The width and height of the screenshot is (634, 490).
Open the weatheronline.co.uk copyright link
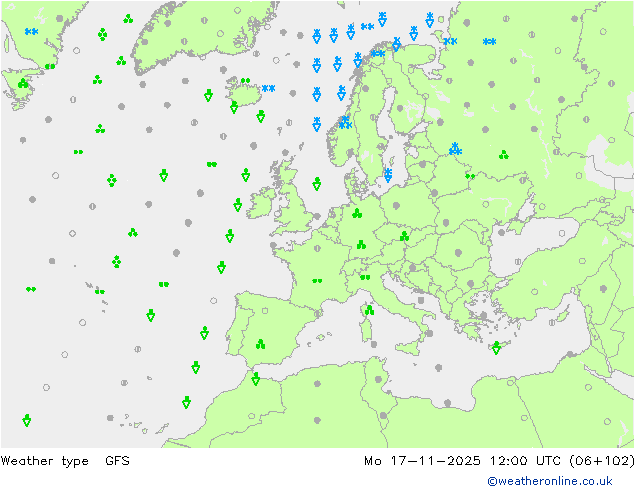550,481
